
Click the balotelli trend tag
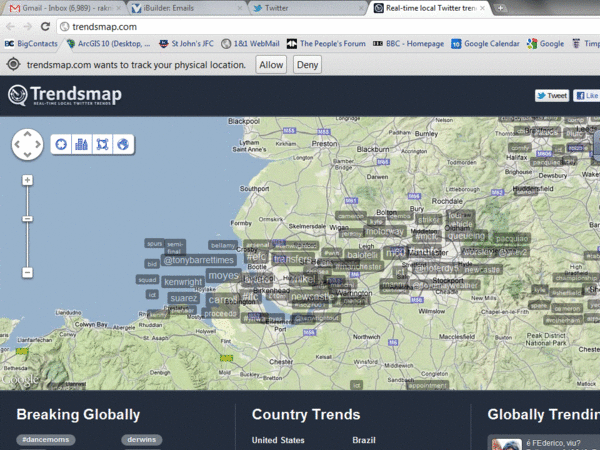click(x=362, y=255)
